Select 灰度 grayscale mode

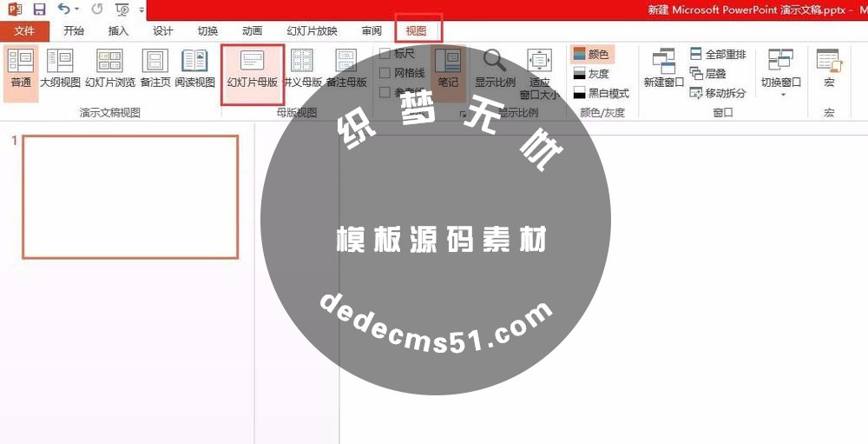[591, 73]
